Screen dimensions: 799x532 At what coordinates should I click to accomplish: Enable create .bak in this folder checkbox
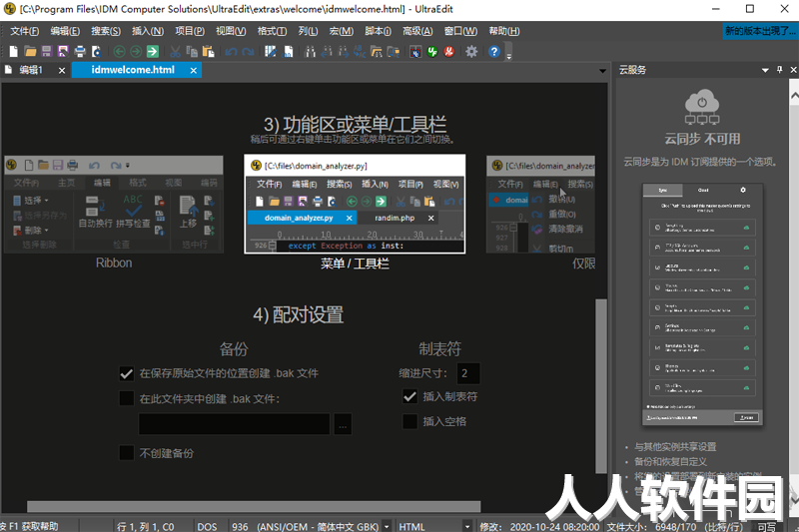click(x=127, y=398)
